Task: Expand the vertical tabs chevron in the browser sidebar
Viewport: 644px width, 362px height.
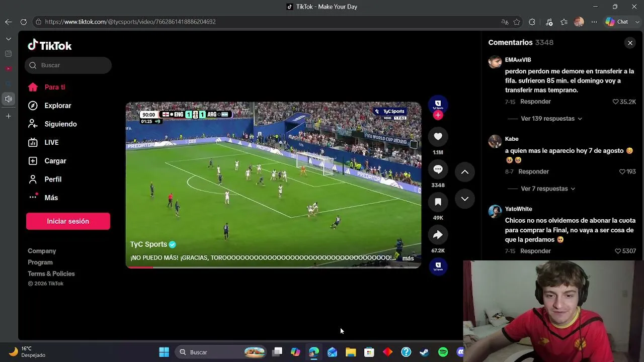Action: pyautogui.click(x=9, y=39)
